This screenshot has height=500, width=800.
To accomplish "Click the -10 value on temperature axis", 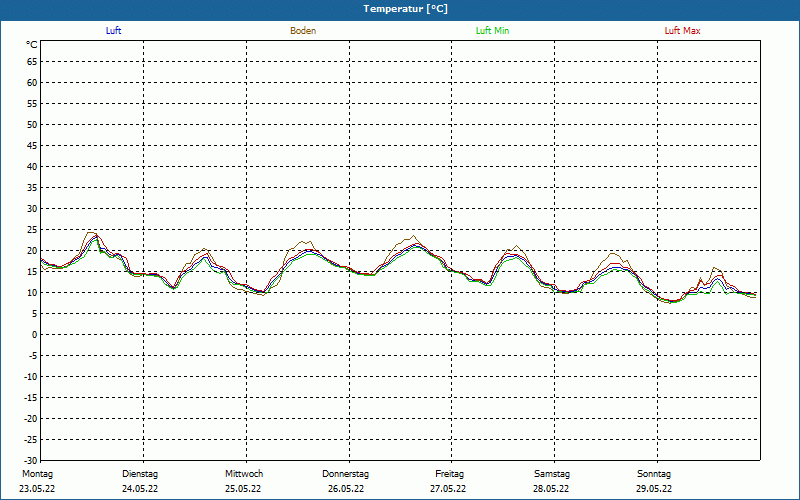I will click(x=31, y=377).
